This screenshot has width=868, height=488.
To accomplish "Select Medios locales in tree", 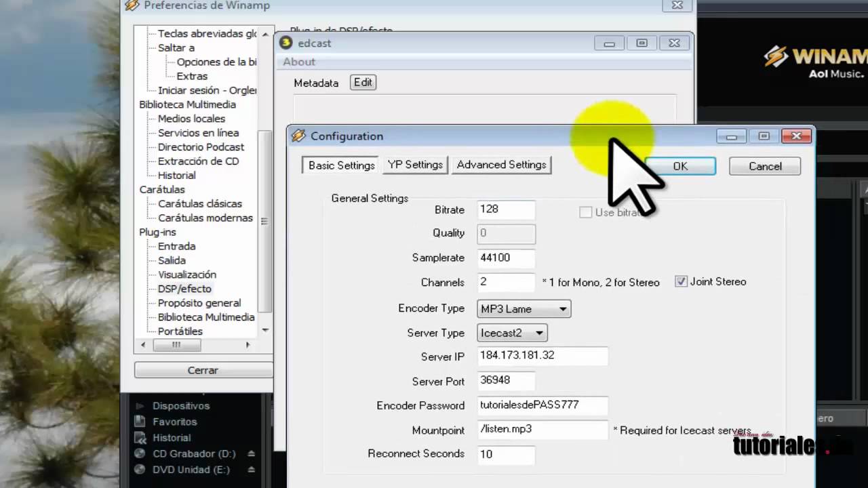I will [x=191, y=119].
